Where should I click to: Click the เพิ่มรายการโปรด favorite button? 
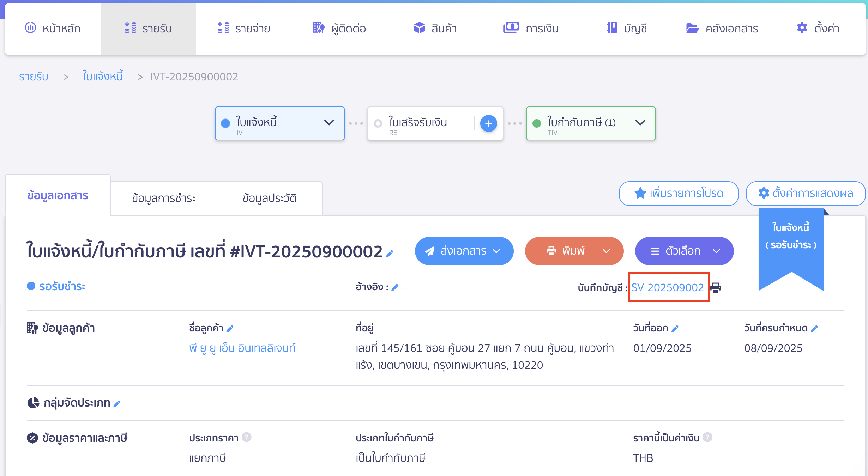(x=679, y=193)
